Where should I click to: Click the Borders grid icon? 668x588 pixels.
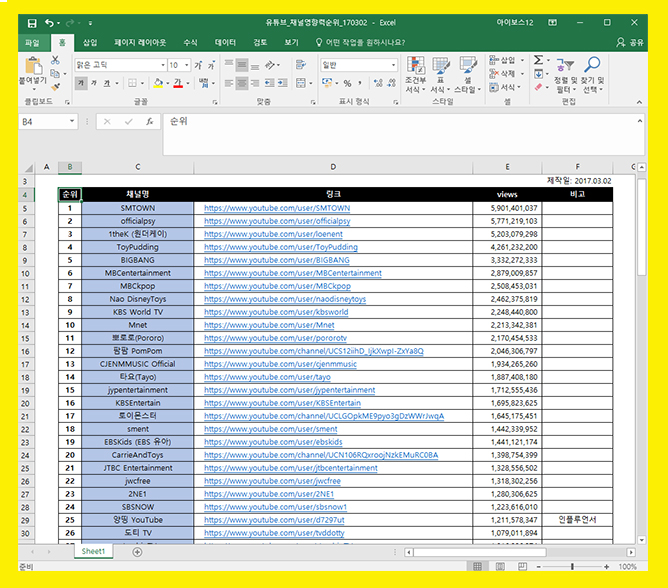tap(132, 83)
